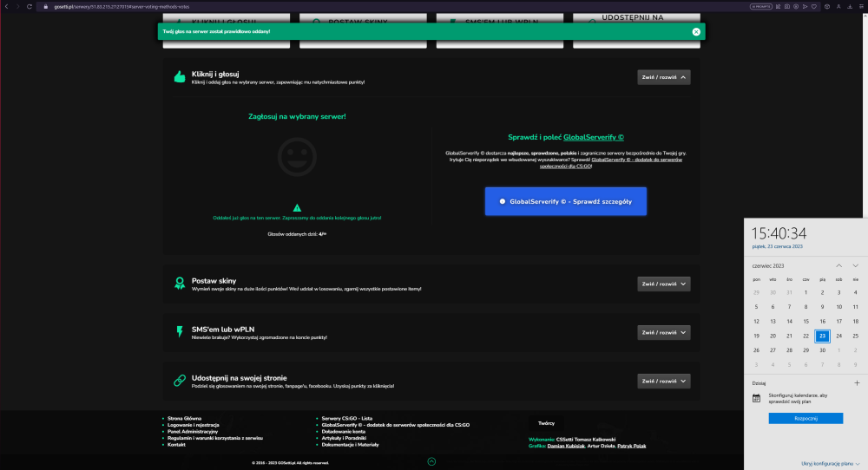Click the 15:40:34 clock display
868x470 pixels.
779,233
